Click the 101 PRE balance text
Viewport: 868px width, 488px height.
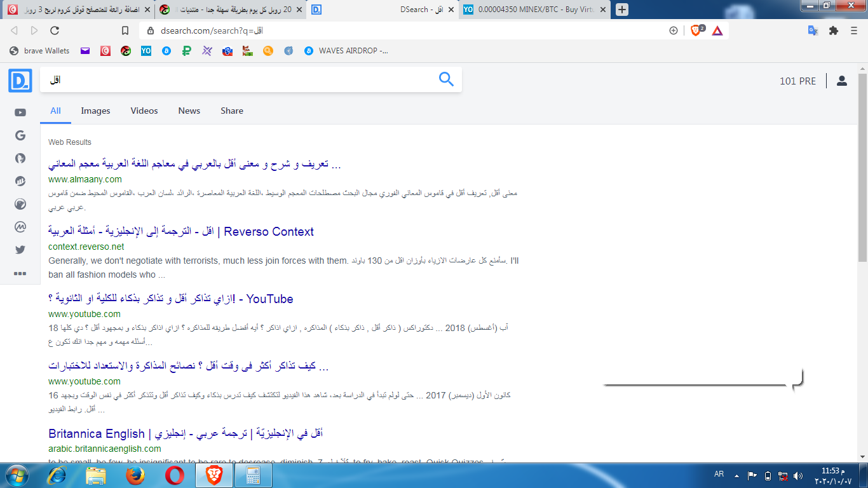797,81
